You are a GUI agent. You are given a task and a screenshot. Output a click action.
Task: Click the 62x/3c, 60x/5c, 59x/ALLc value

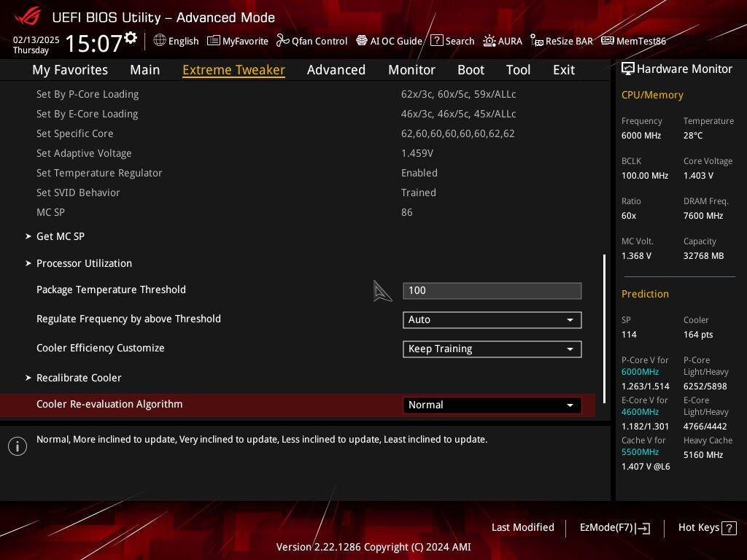458,94
